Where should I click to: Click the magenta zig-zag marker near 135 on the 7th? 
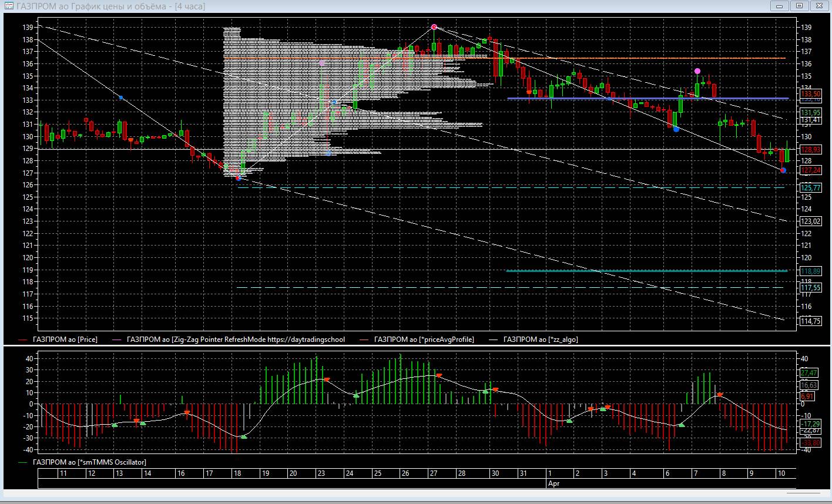[697, 71]
